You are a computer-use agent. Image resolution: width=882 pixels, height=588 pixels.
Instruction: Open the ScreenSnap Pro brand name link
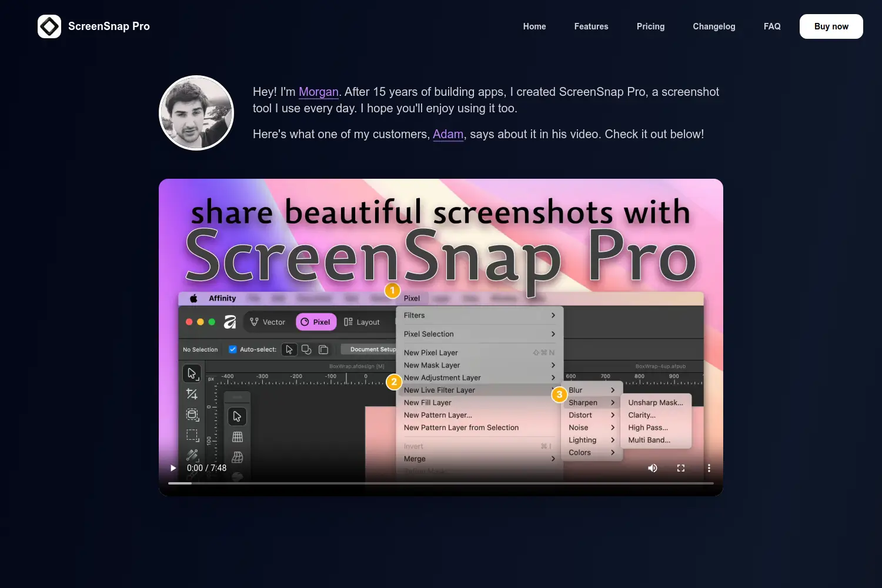coord(109,26)
